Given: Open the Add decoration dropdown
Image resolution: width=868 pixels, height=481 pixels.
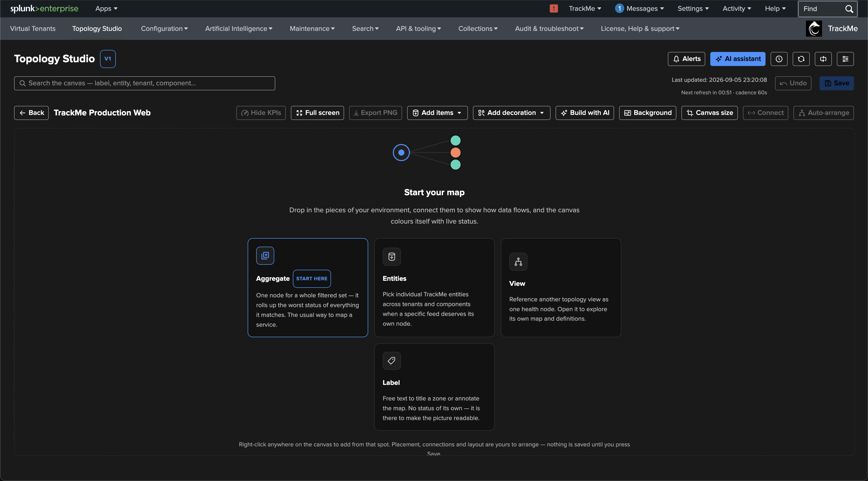Looking at the screenshot, I should pos(512,113).
